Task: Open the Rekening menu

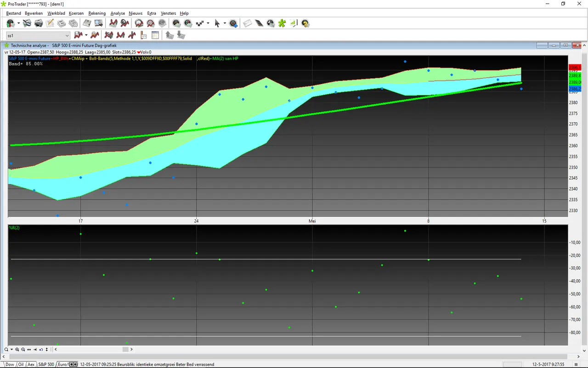Action: (x=97, y=13)
